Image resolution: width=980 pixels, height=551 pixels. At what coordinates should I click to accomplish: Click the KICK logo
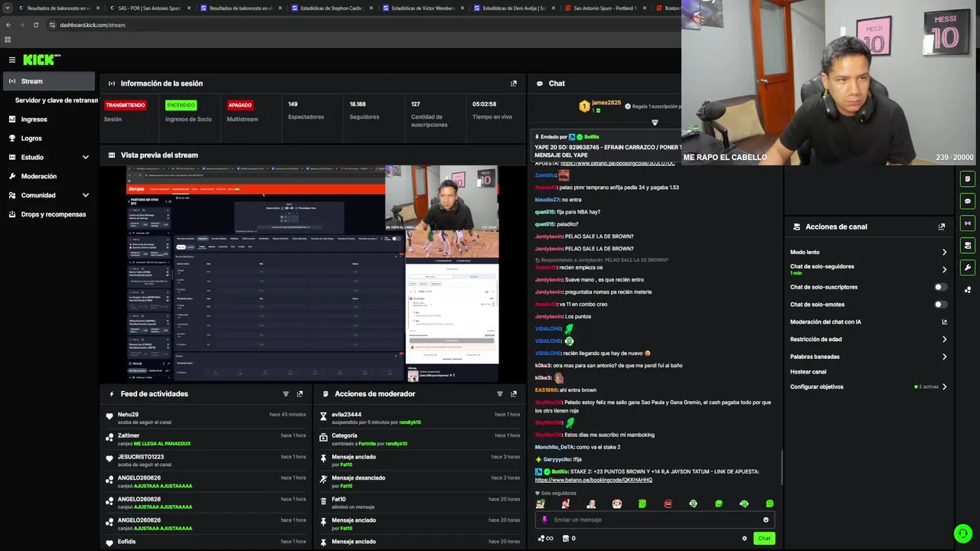(41, 60)
